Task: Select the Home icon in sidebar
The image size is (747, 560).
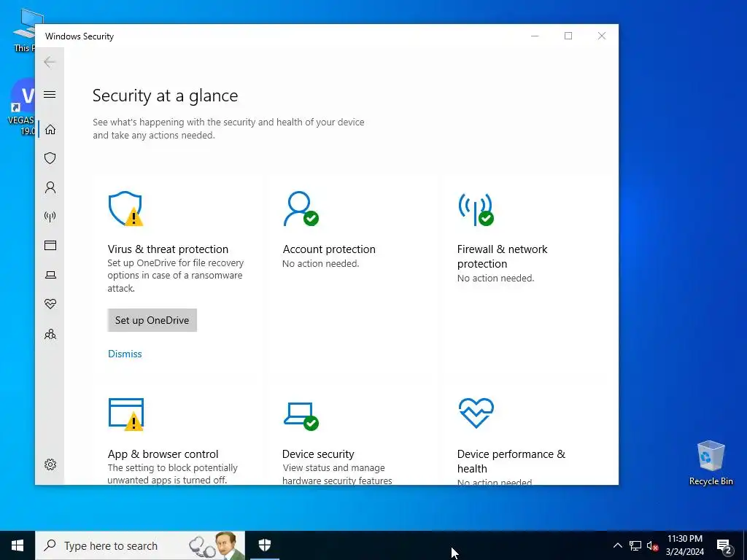Action: click(x=50, y=130)
